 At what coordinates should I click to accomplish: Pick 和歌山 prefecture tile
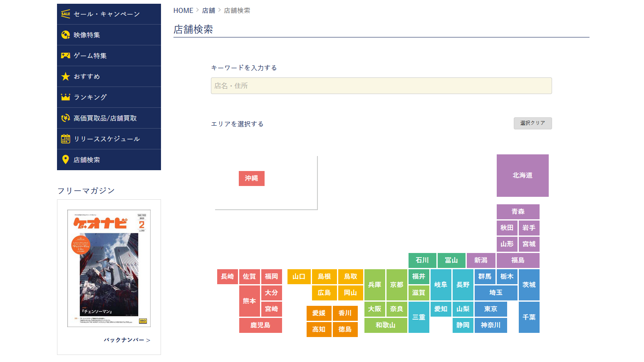click(386, 325)
